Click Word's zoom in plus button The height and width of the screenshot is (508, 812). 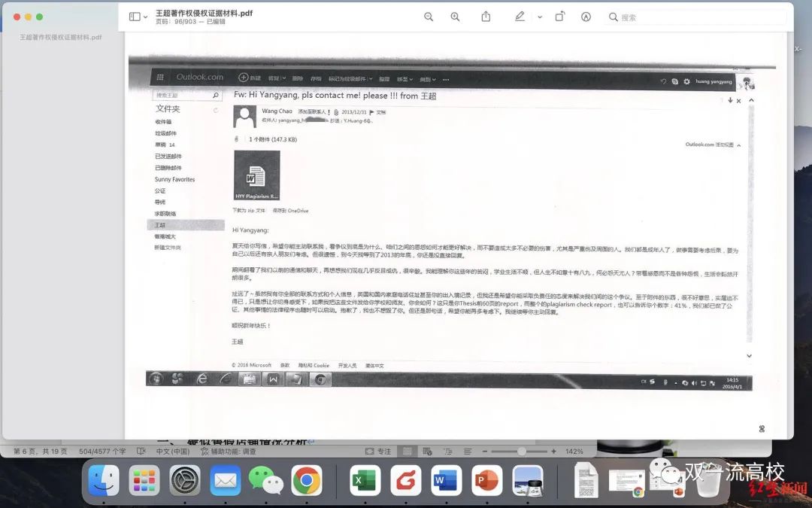(x=554, y=452)
